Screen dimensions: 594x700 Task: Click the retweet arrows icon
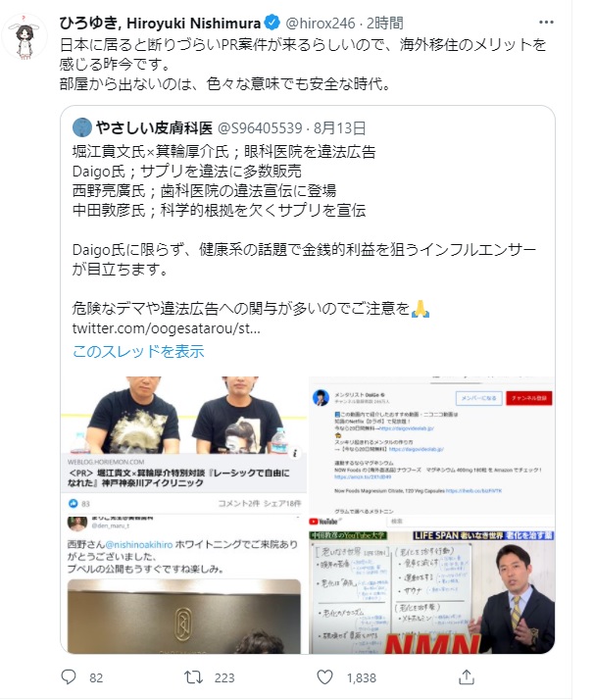coord(193,677)
